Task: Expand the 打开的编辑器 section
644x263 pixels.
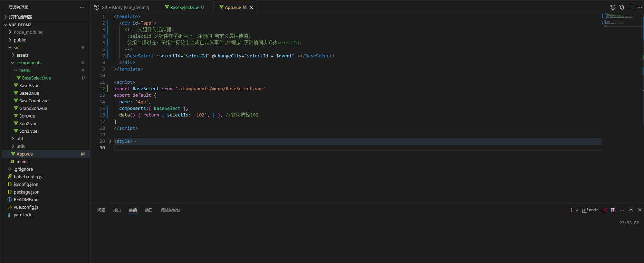Action: (46, 17)
